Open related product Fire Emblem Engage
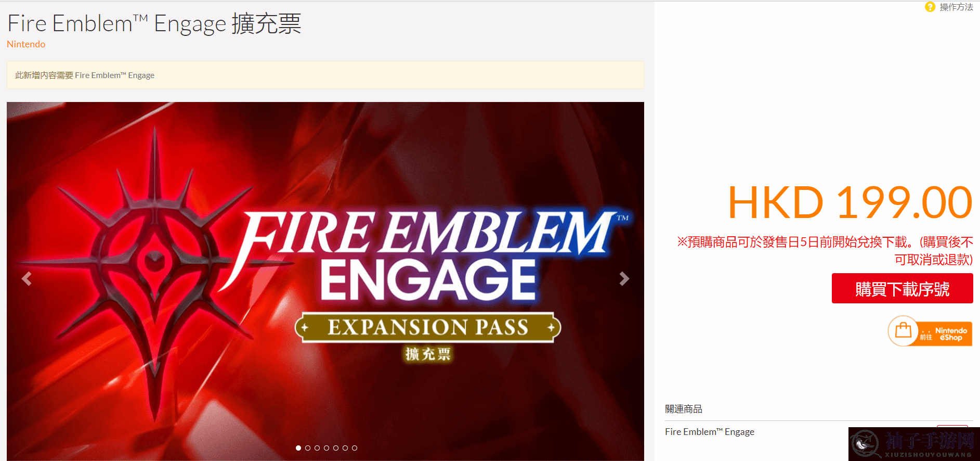 click(x=710, y=432)
